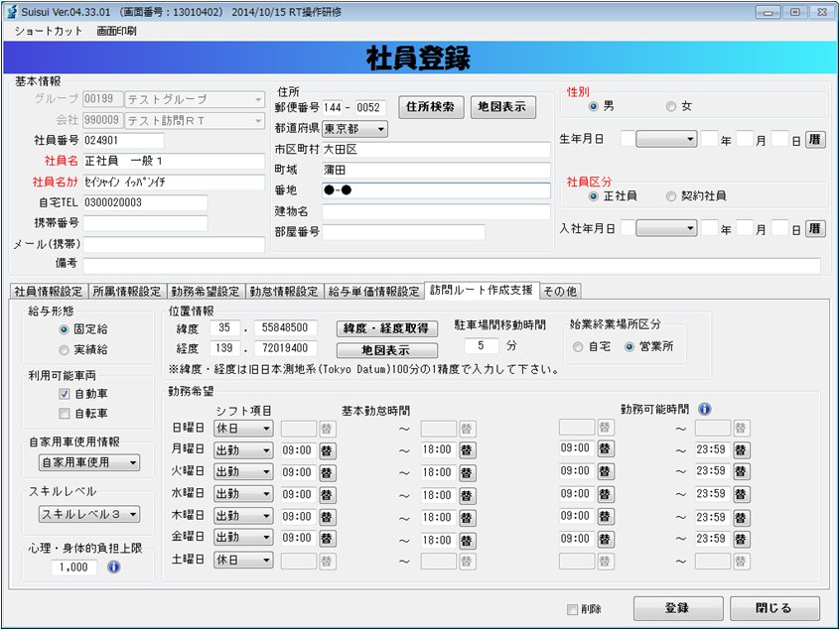
Task: Click 地図表示 button in 住所 section
Action: (502, 107)
